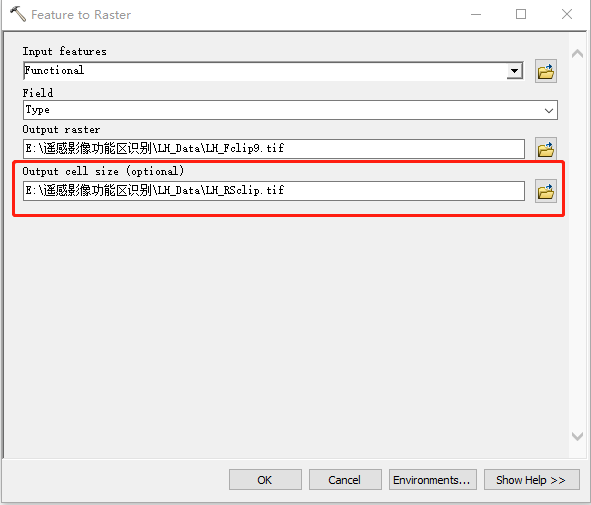Browse for Output cell size raster icon
The height and width of the screenshot is (505, 591).
546,191
